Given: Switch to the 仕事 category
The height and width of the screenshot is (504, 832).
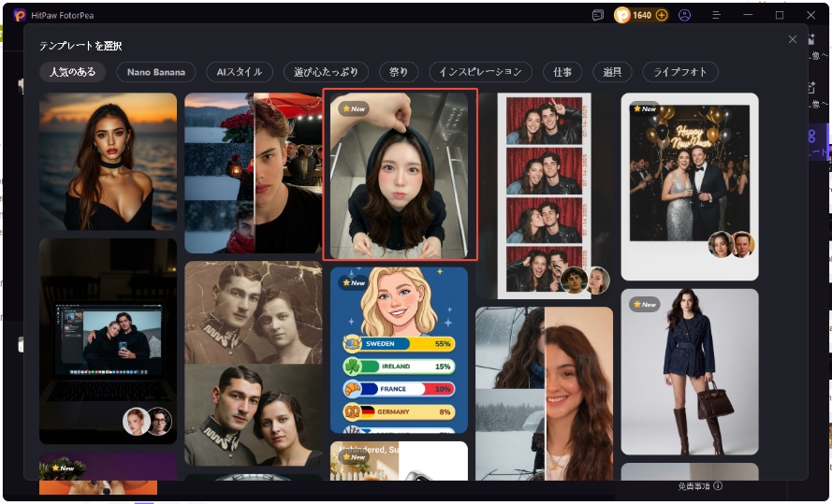Looking at the screenshot, I should (x=562, y=72).
